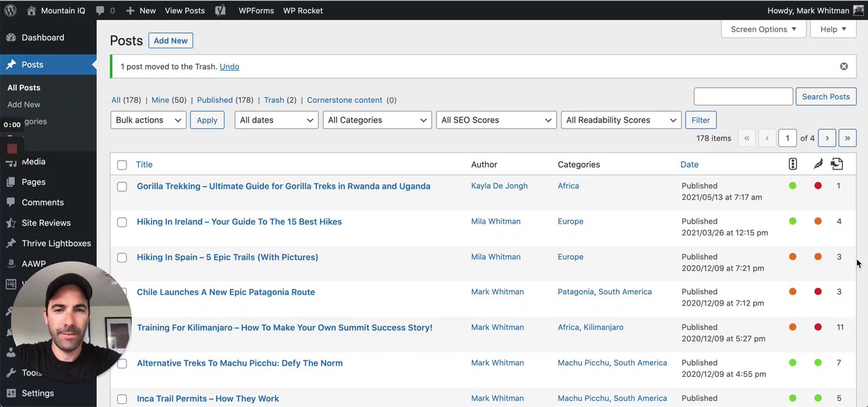868x407 pixels.
Task: Click the Add New button beside Posts
Action: click(171, 41)
